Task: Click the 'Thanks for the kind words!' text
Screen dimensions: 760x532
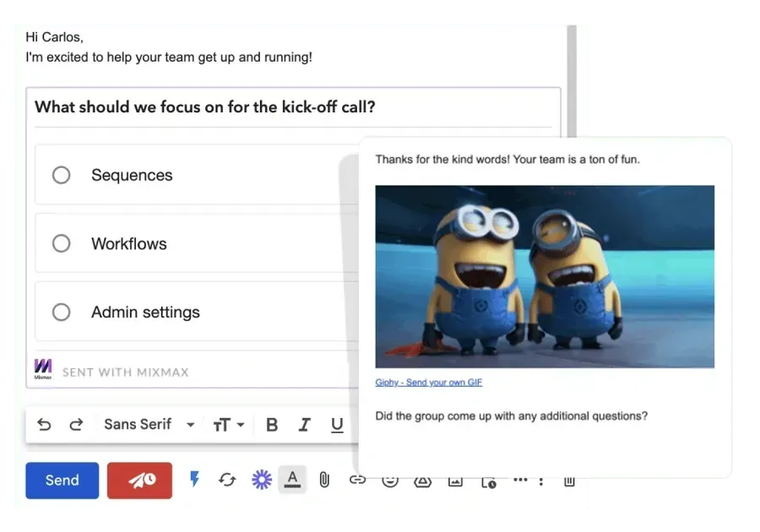Action: tap(508, 160)
